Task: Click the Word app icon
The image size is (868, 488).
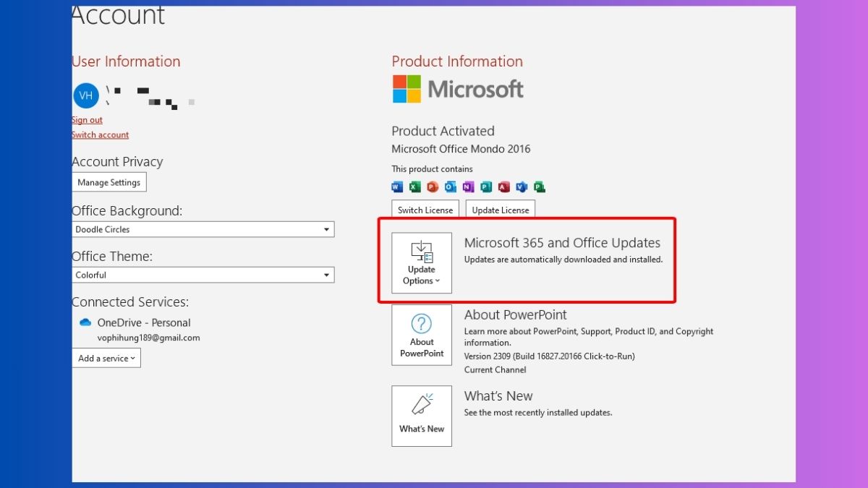Action: (397, 187)
